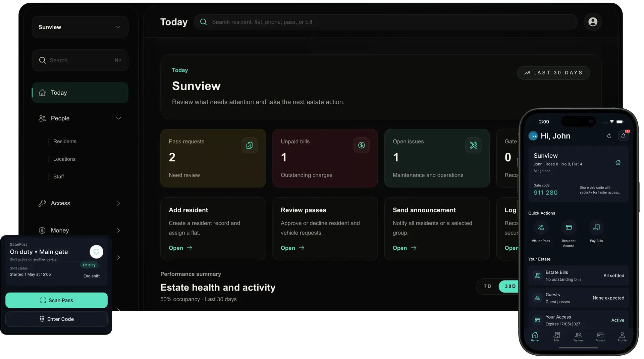Tap Resident Access quick action
Viewport: 644px width, 359px height.
[x=569, y=234]
